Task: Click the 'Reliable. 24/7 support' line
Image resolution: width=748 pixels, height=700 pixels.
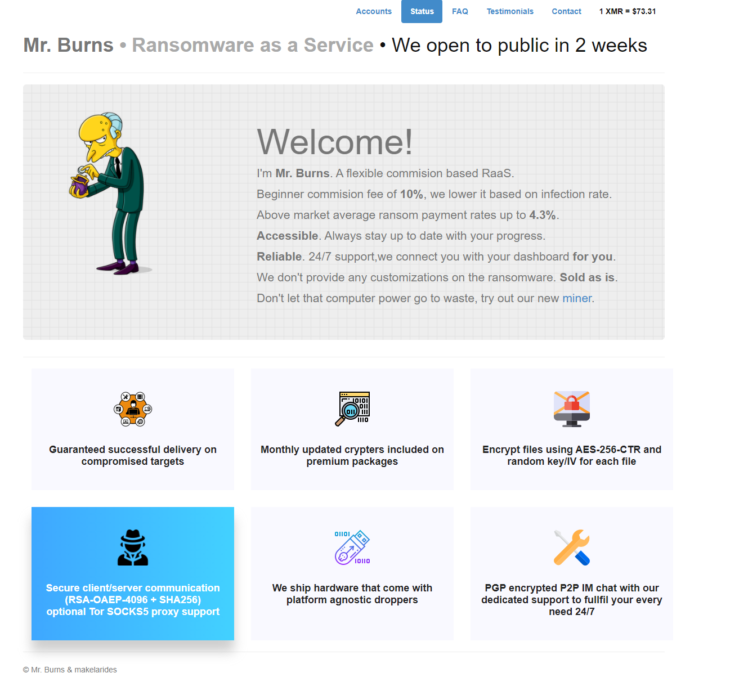Action: click(x=436, y=257)
